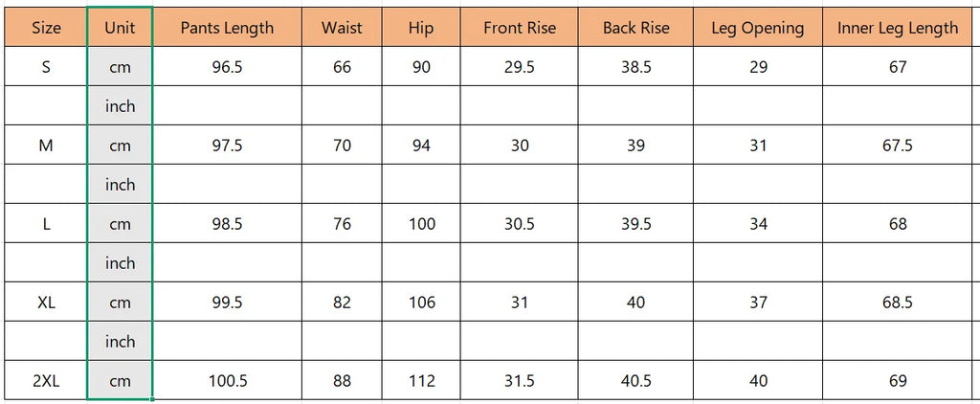
Task: Click the 96.5 pants length cell
Action: tap(227, 67)
